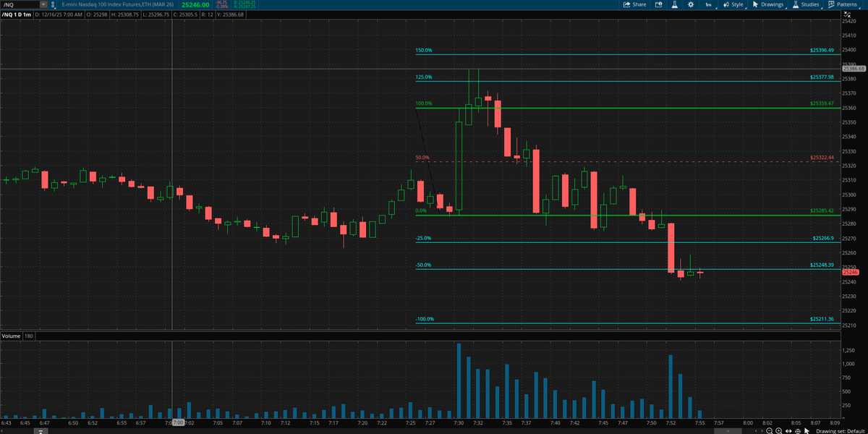This screenshot has height=434, width=868.
Task: Click the current price tag on the price axis
Action: click(849, 273)
